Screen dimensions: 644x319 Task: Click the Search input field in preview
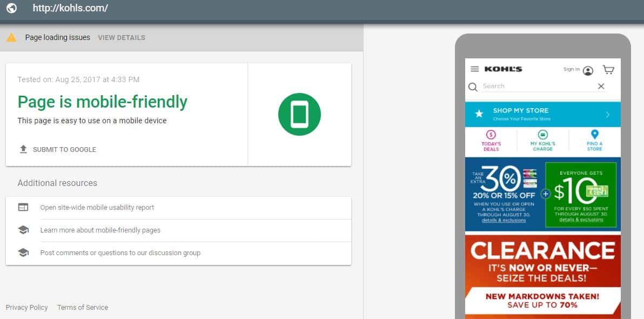pyautogui.click(x=538, y=87)
